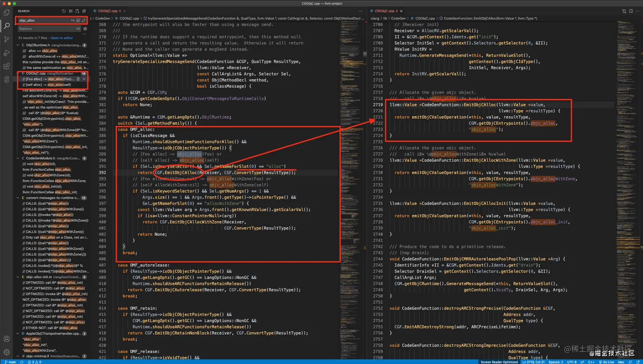The width and height of the screenshot is (643, 364).
Task: Show errors and warnings in status bar
Action: (x=34, y=362)
